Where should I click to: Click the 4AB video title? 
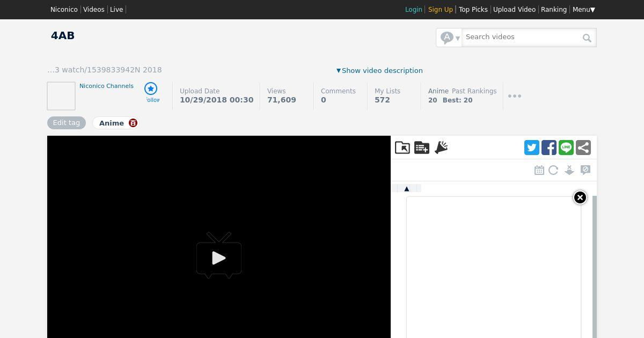(63, 35)
